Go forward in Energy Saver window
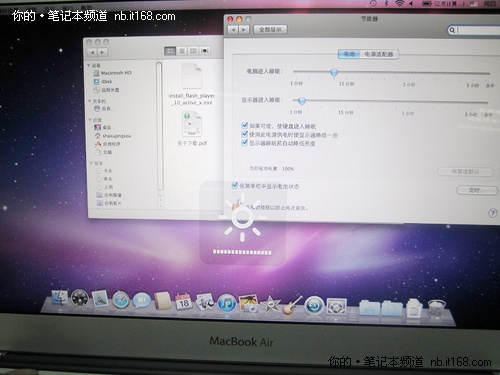500x375 pixels. pyautogui.click(x=244, y=30)
